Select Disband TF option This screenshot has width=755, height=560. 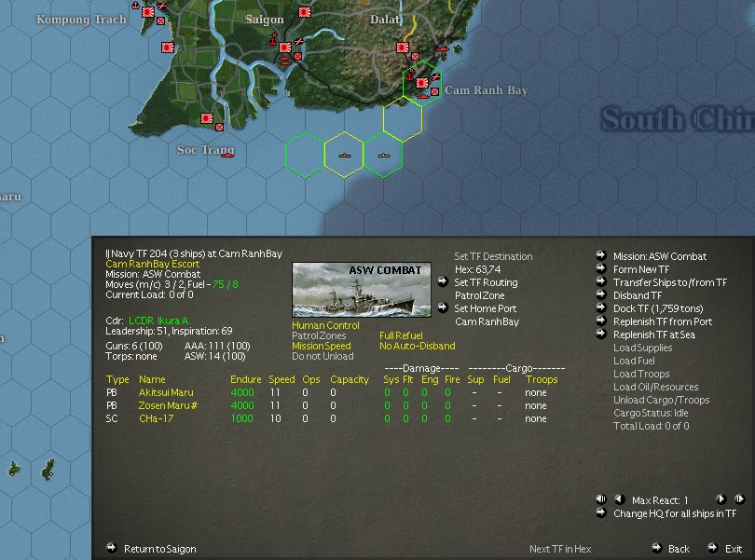point(638,295)
